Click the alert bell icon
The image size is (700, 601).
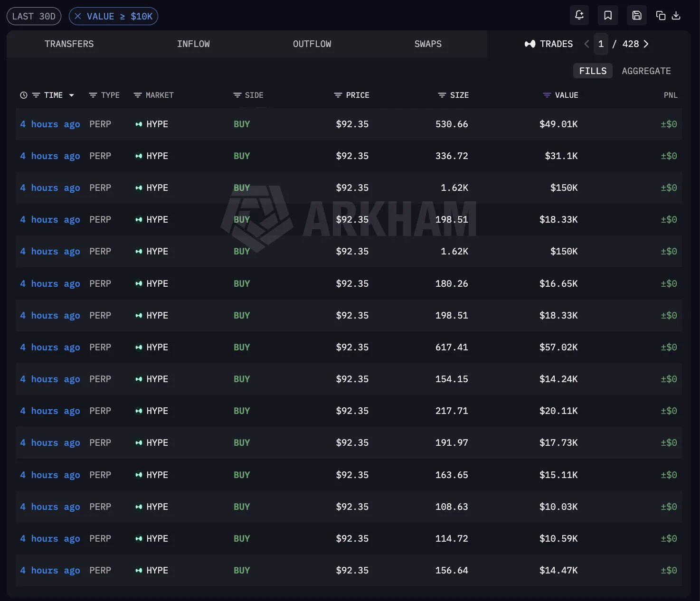[x=579, y=16]
